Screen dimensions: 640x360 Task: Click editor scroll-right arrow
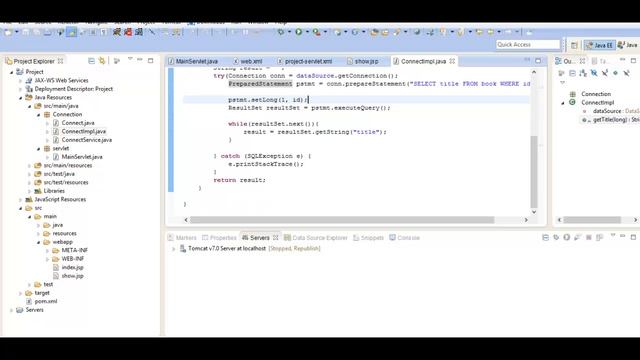tap(526, 220)
